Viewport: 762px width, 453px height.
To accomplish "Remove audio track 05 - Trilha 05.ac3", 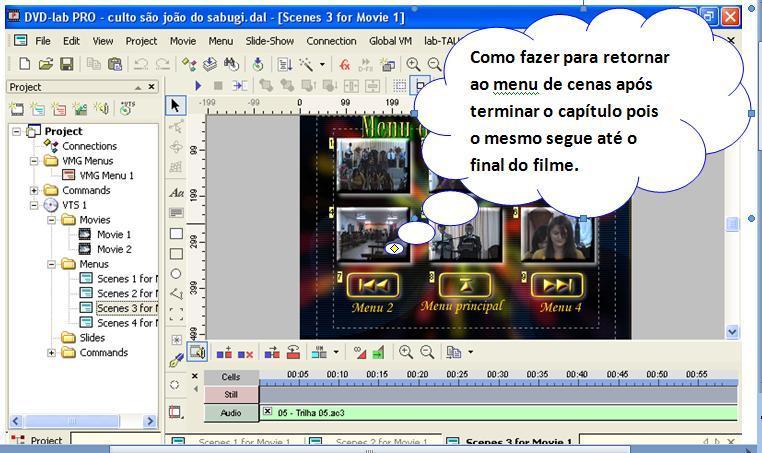I will point(267,411).
